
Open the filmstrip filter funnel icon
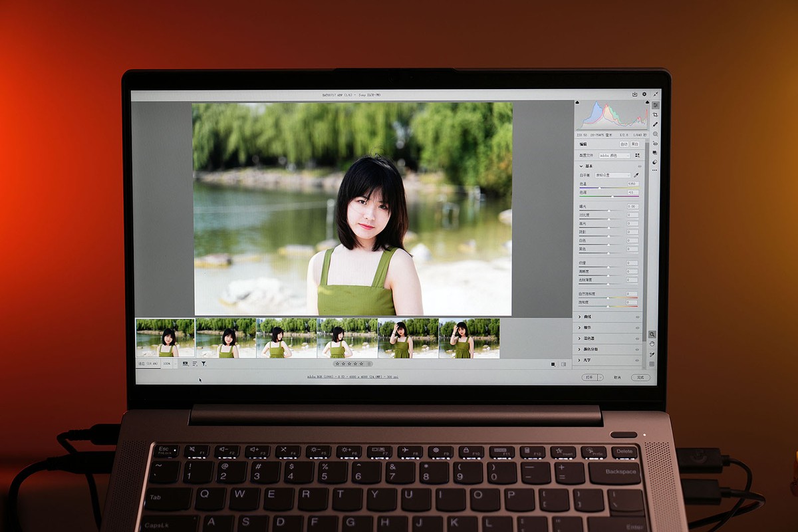click(203, 364)
